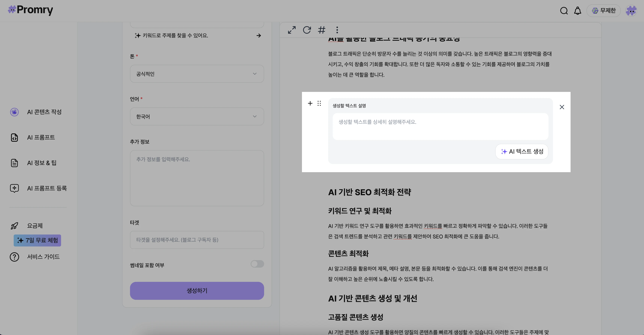Click the 생성하기 button

click(197, 291)
